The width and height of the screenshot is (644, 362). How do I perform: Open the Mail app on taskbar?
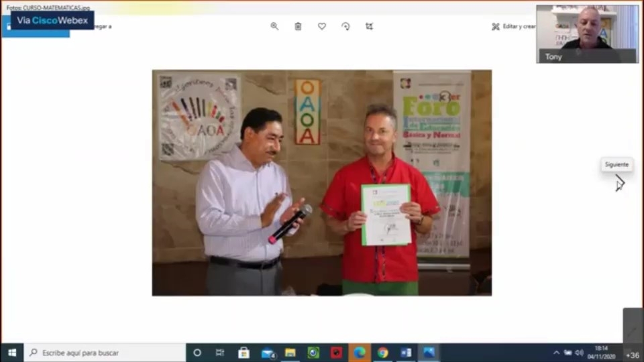(x=268, y=353)
